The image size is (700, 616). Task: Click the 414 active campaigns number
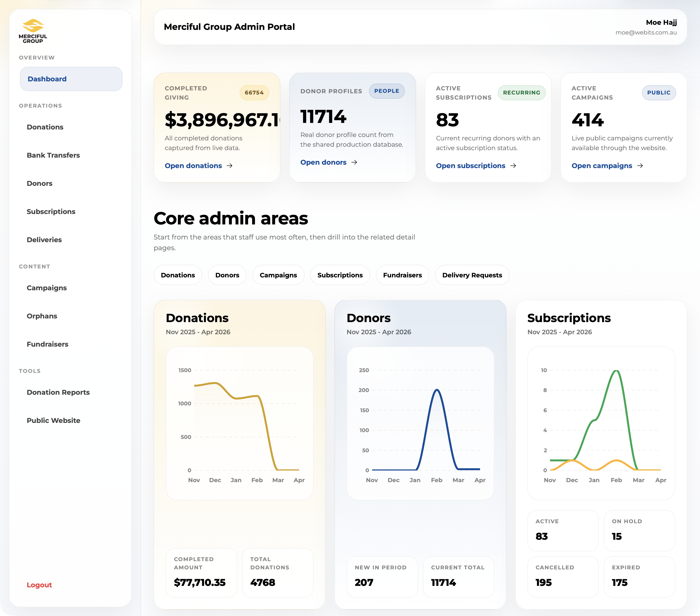pos(588,120)
